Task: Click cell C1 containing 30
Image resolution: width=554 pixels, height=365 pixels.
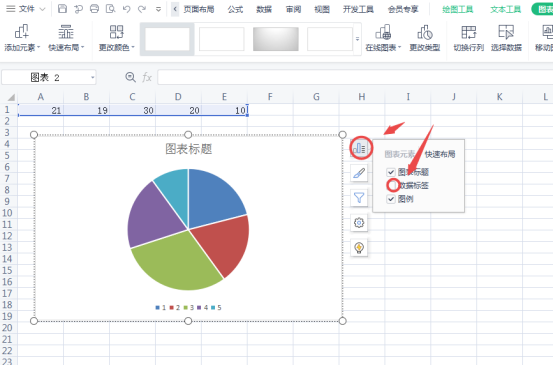Action: (x=132, y=110)
